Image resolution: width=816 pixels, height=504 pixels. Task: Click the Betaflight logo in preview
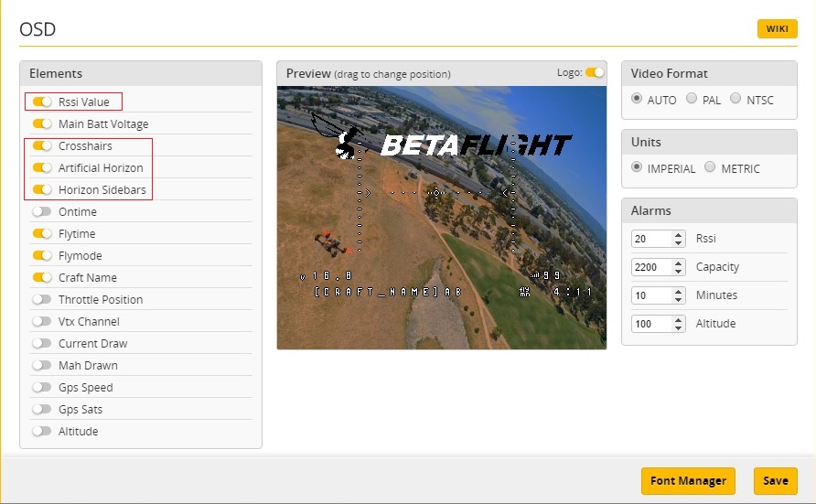pyautogui.click(x=441, y=136)
